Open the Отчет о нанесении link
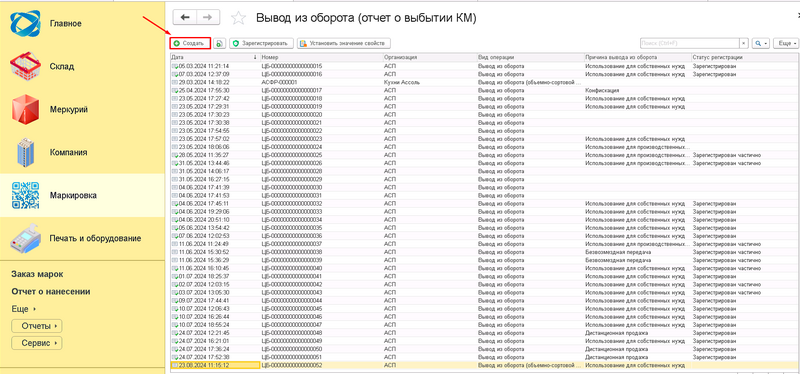The width and height of the screenshot is (800, 374). tap(51, 292)
